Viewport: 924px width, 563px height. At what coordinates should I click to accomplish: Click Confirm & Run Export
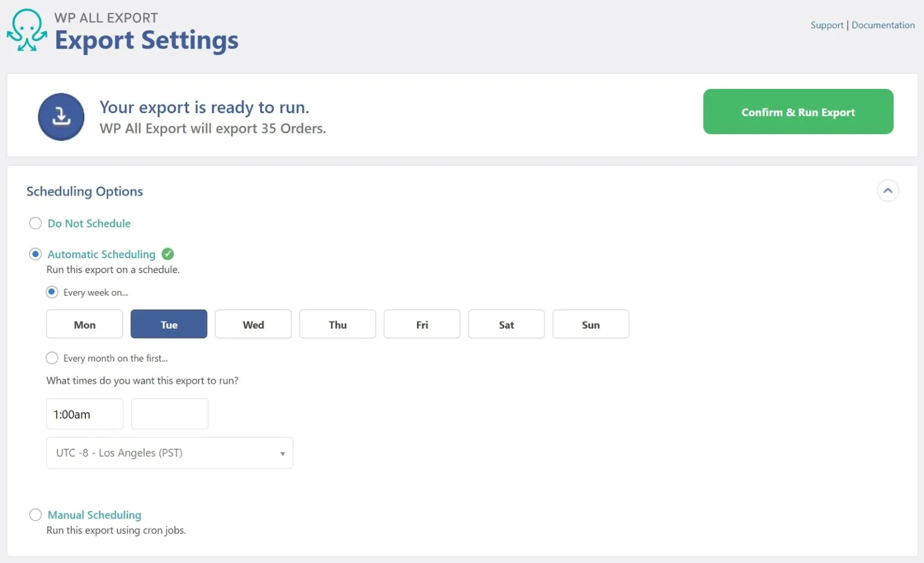pos(798,112)
